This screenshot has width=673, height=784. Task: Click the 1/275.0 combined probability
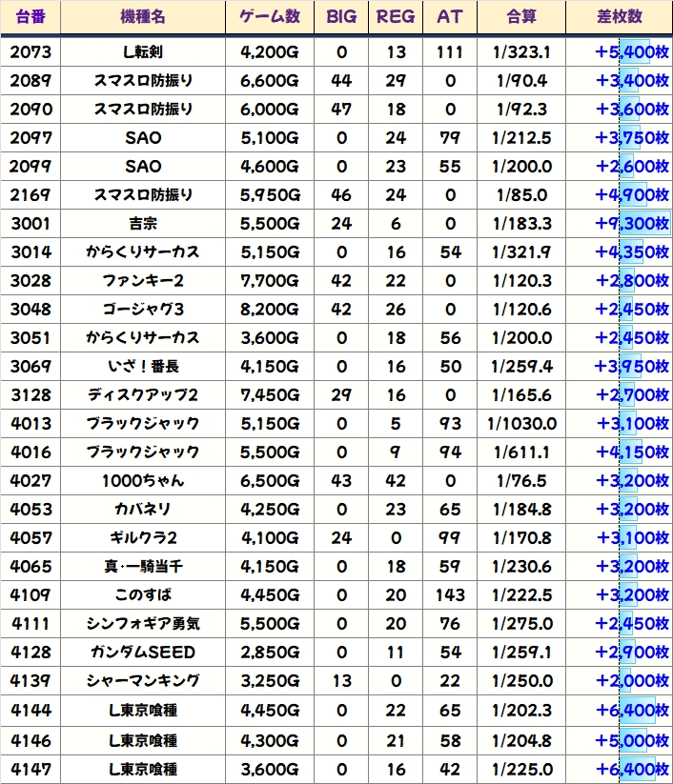[521, 624]
